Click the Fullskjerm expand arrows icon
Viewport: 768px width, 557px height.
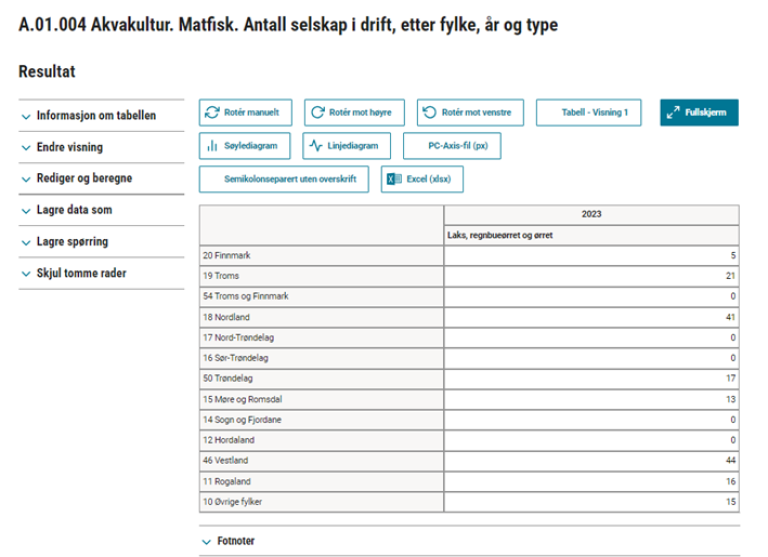click(673, 113)
